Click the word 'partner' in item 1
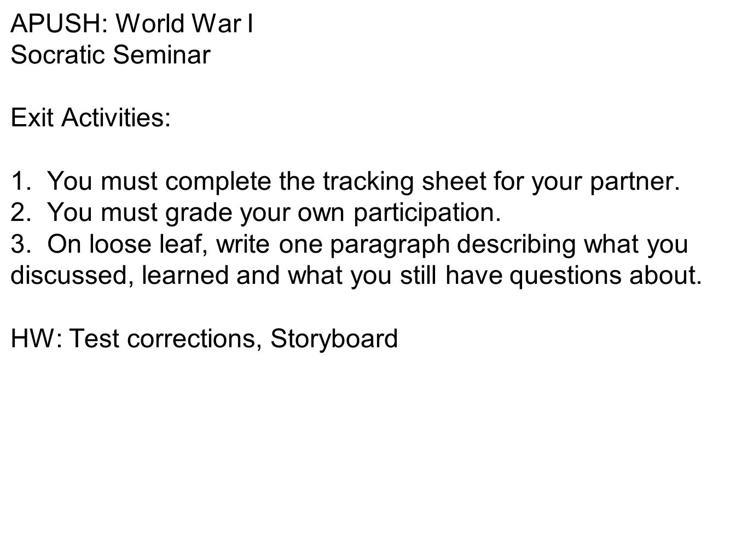Image resolution: width=747 pixels, height=560 pixels. (x=631, y=183)
